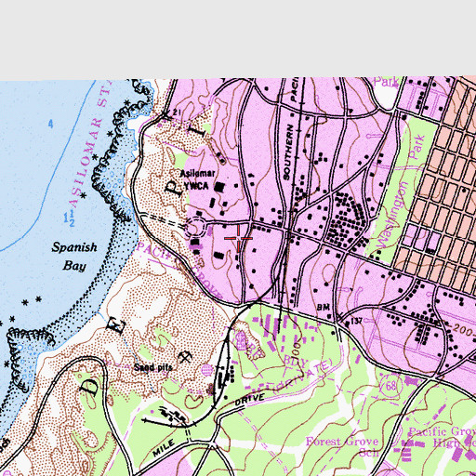Select the 'BM' benchmark label
476x476 pixels.
click(x=324, y=307)
